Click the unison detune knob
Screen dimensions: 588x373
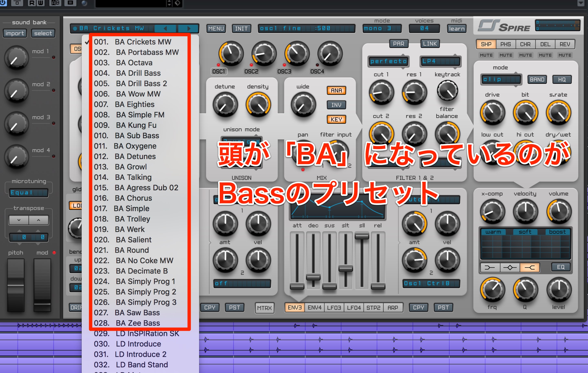[225, 105]
